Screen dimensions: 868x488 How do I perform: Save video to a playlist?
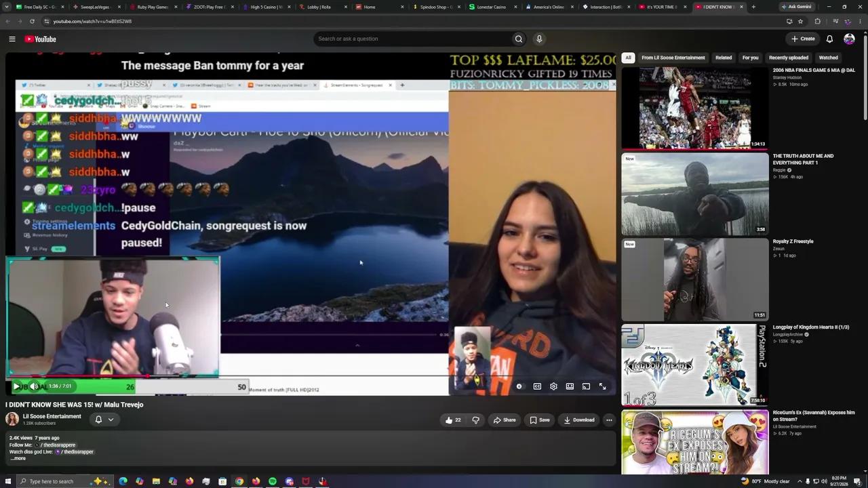click(540, 420)
